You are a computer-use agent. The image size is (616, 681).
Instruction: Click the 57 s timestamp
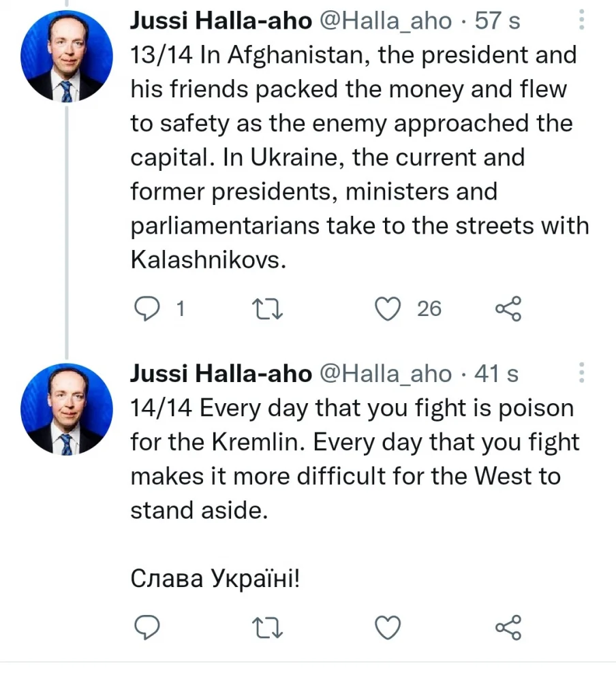pyautogui.click(x=497, y=21)
